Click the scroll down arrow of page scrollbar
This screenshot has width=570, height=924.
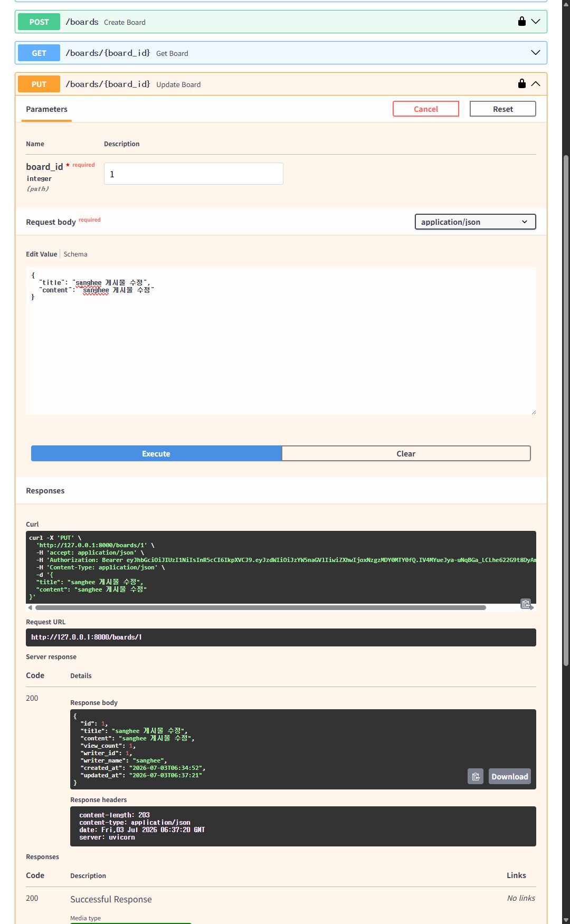[566, 919]
